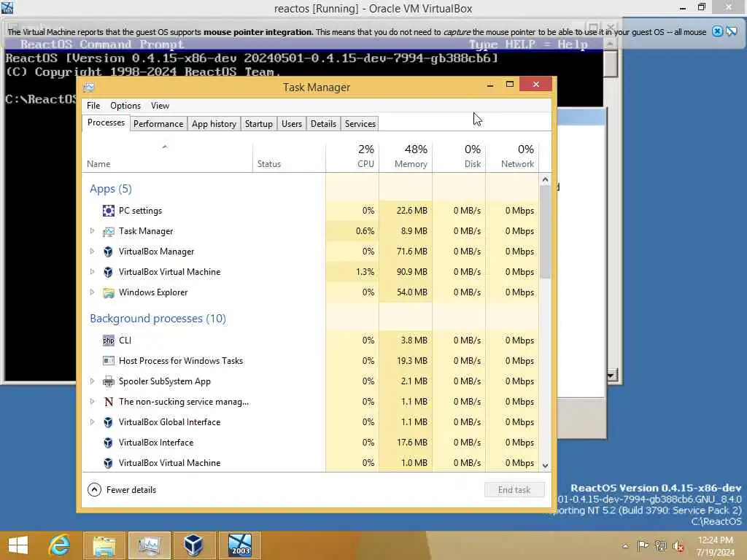Switch to the Details tab

323,124
